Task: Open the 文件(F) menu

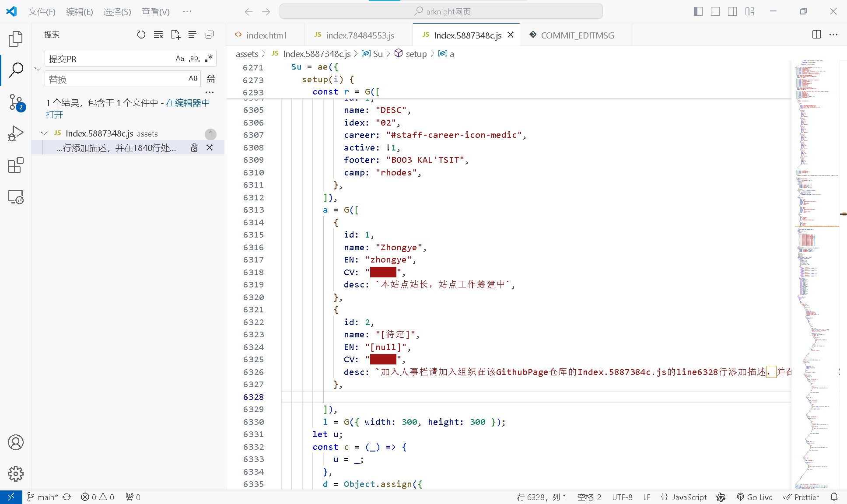Action: 42,12
